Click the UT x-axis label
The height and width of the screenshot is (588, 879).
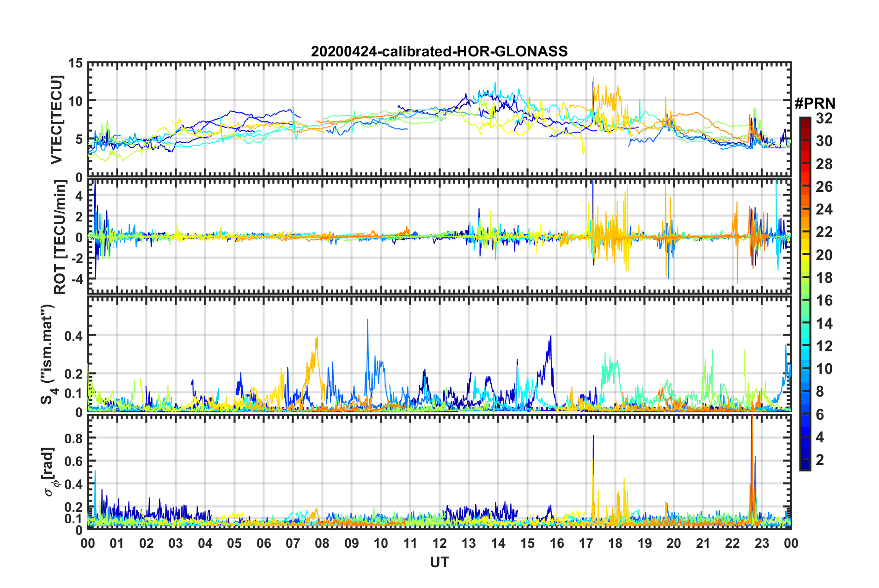tap(439, 562)
